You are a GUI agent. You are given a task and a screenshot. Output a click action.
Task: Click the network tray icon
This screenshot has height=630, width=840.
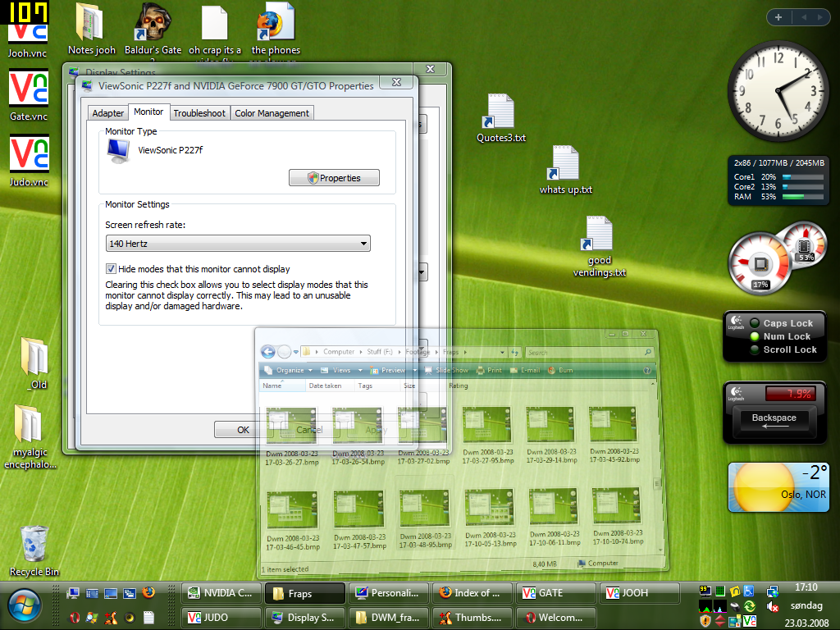point(772,591)
